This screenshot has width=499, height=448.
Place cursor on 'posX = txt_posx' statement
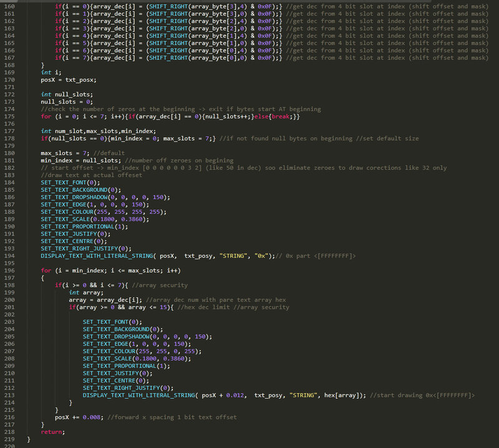69,80
